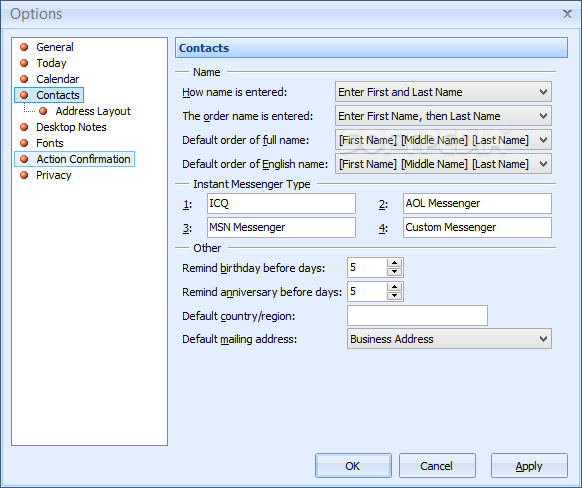Click the Cancel button

[437, 466]
